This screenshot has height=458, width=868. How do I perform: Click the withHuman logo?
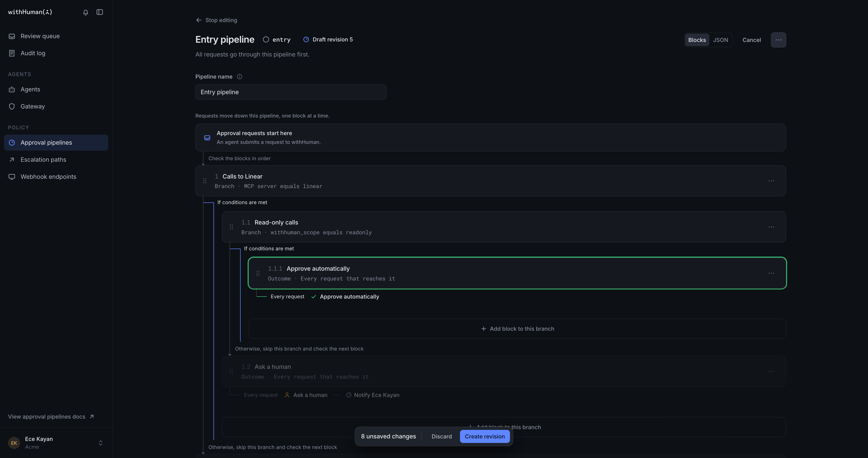click(x=30, y=12)
